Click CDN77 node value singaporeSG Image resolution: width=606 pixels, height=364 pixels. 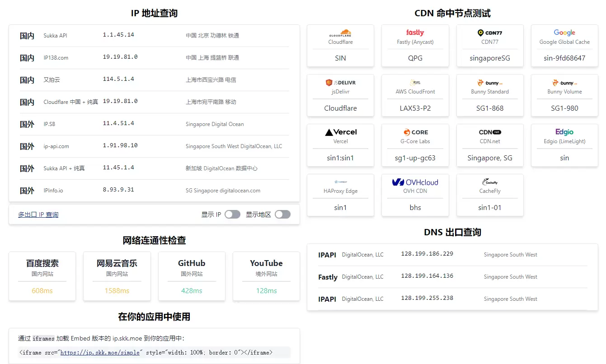click(490, 58)
